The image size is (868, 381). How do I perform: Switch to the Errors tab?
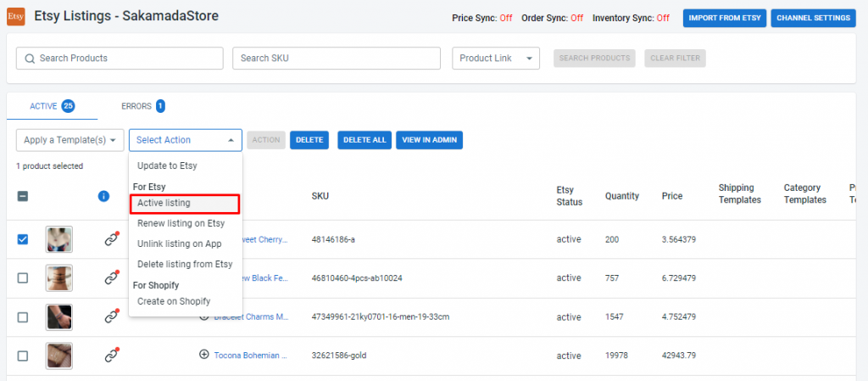(142, 106)
